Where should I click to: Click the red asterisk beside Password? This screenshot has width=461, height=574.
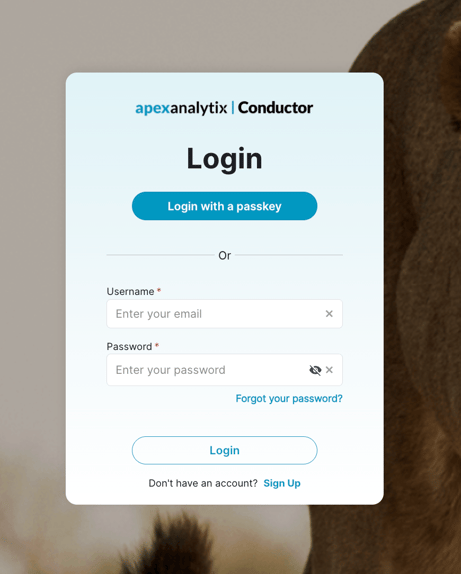pyautogui.click(x=157, y=345)
